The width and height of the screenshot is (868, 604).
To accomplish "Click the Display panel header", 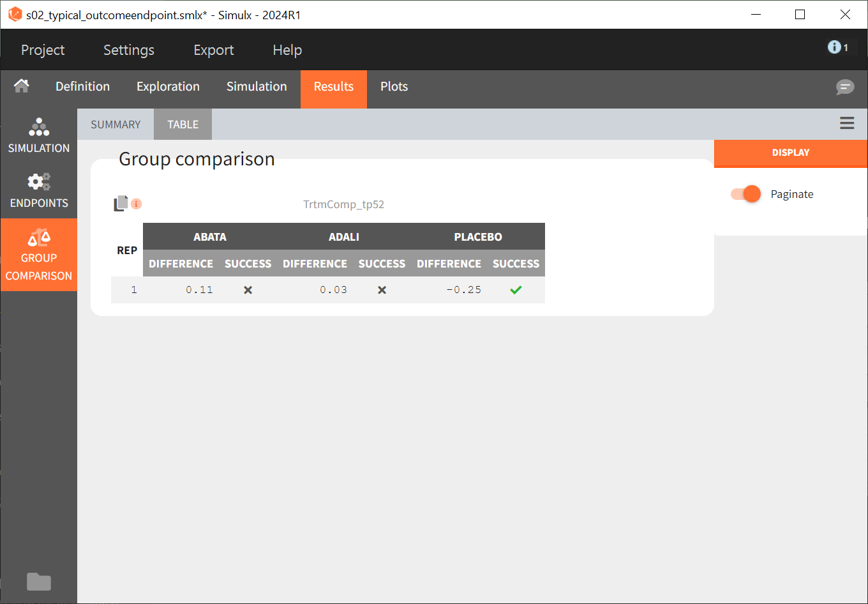I will click(x=790, y=153).
